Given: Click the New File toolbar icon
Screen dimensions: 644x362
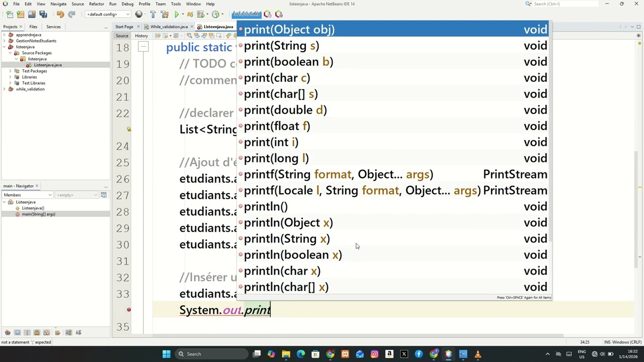Looking at the screenshot, I should pyautogui.click(x=10, y=14).
